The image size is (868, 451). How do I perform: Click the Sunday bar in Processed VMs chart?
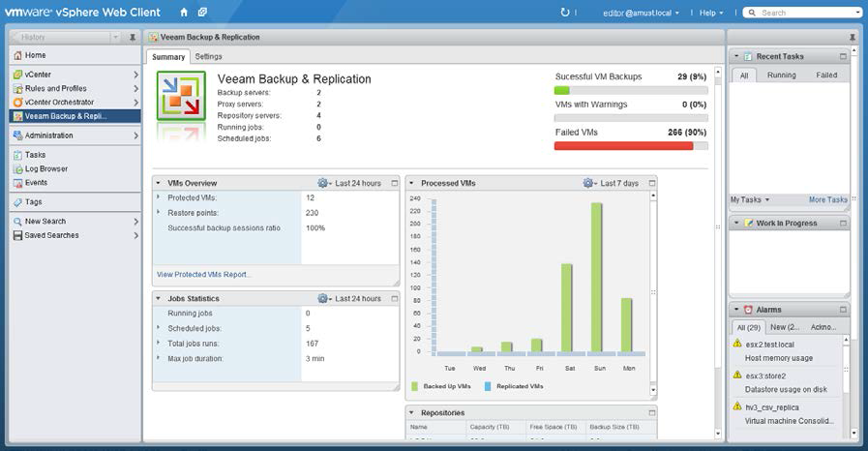click(596, 277)
